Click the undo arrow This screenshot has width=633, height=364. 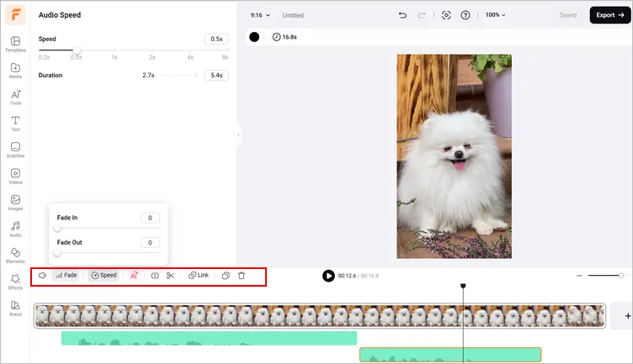tap(402, 15)
